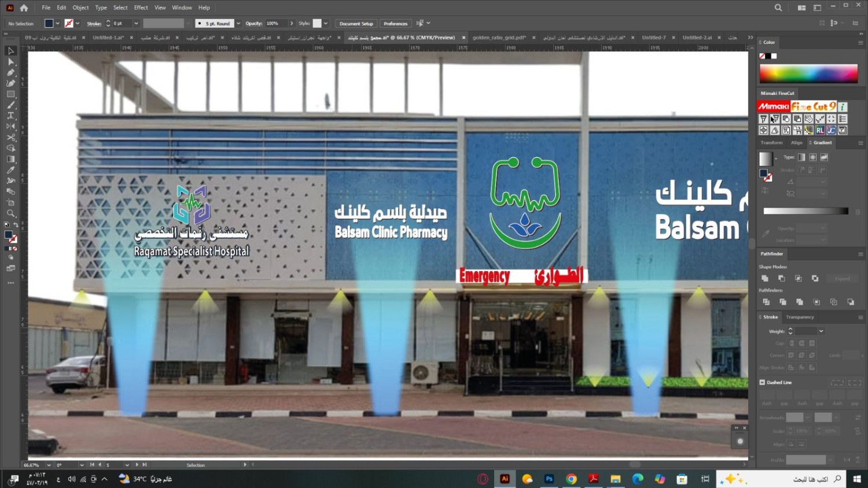Choose the linear gradient type icon
868x488 pixels.
[x=801, y=157]
